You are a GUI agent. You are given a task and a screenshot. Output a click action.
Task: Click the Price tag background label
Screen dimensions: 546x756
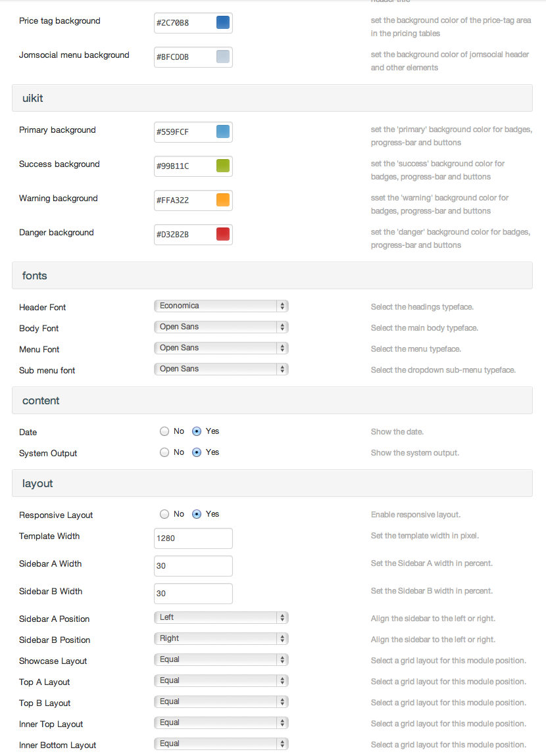click(60, 21)
